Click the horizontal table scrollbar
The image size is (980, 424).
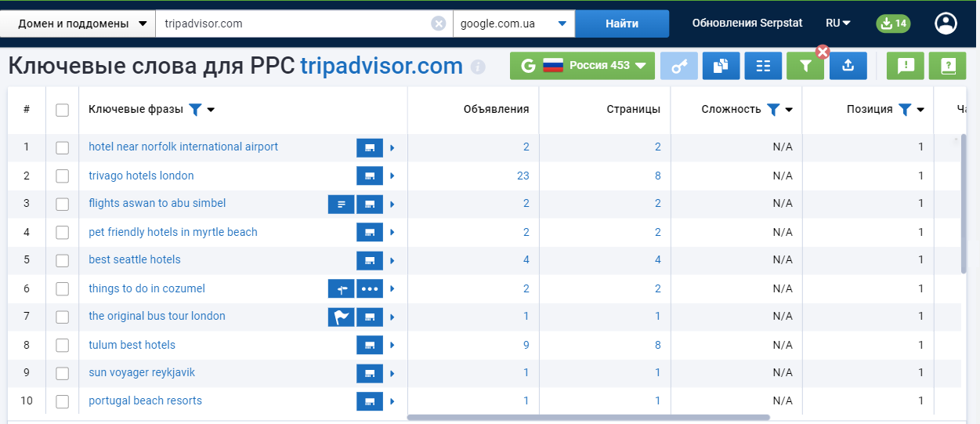coord(588,418)
